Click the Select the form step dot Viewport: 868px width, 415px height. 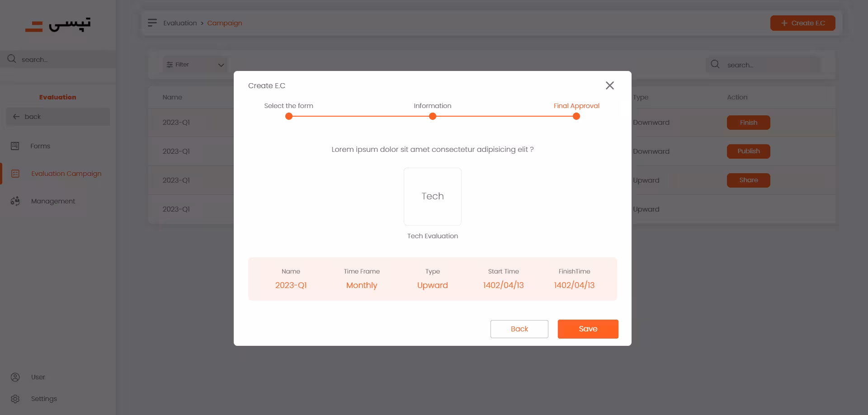pos(289,116)
